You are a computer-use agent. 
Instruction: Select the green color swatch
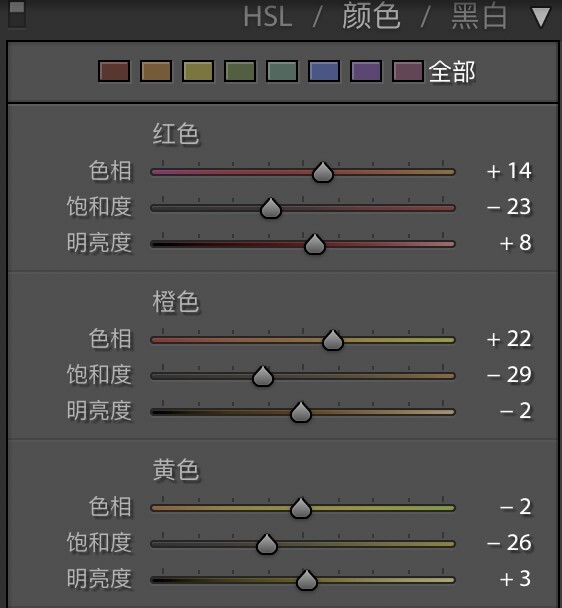tap(240, 71)
